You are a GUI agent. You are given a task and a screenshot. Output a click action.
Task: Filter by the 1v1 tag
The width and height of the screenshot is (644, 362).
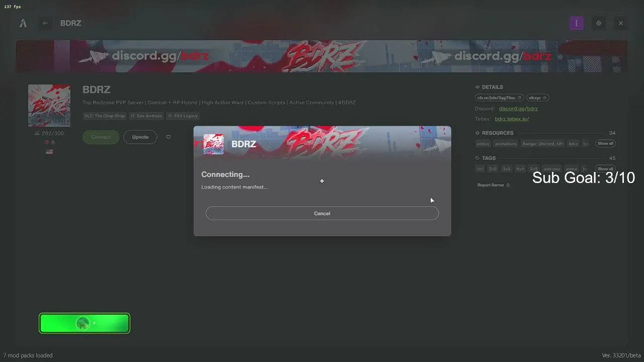[x=480, y=169]
